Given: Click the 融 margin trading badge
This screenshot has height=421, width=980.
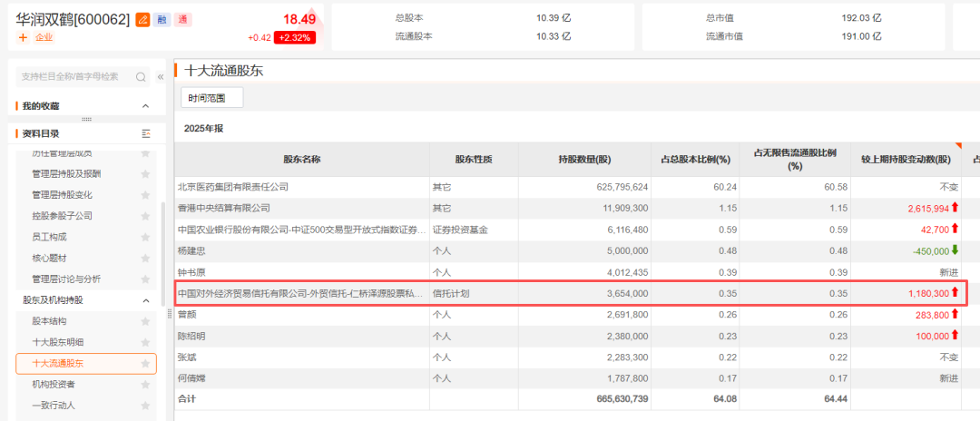Looking at the screenshot, I should click(x=161, y=19).
